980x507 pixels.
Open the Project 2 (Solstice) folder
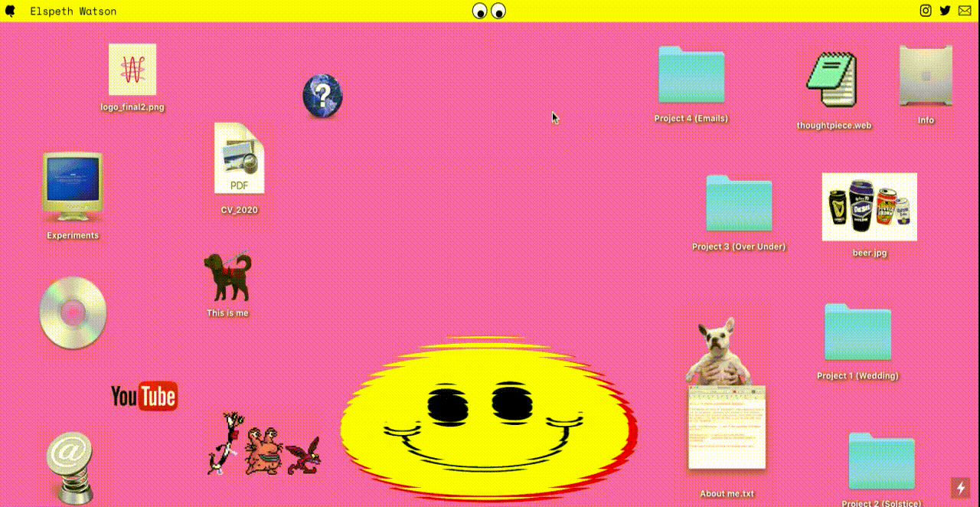click(881, 460)
